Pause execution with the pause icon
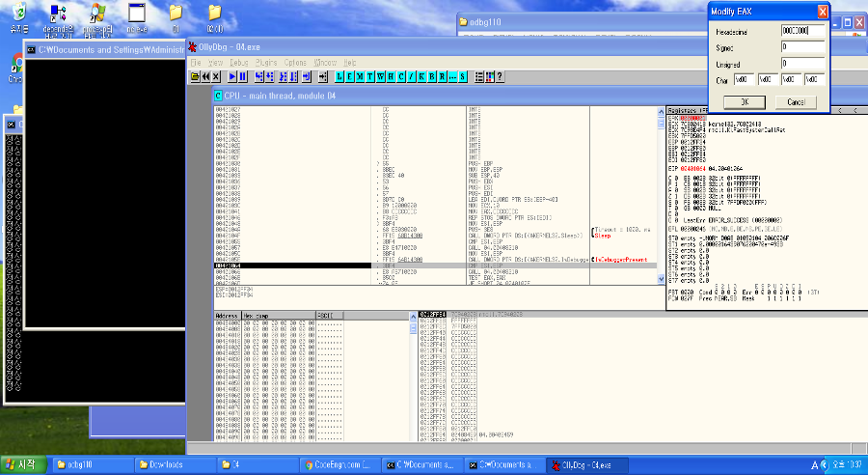This screenshot has height=475, width=868. coord(242,76)
